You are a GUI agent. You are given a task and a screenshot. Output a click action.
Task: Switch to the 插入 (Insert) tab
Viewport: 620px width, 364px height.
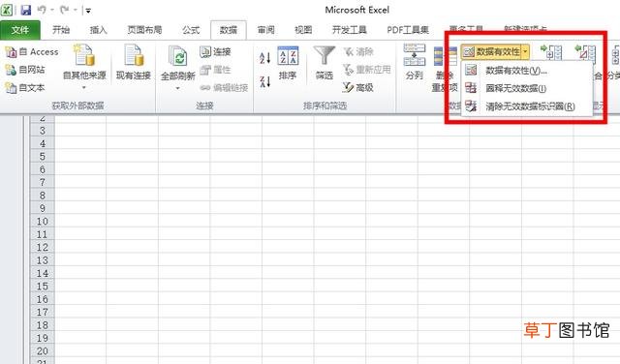[x=99, y=30]
